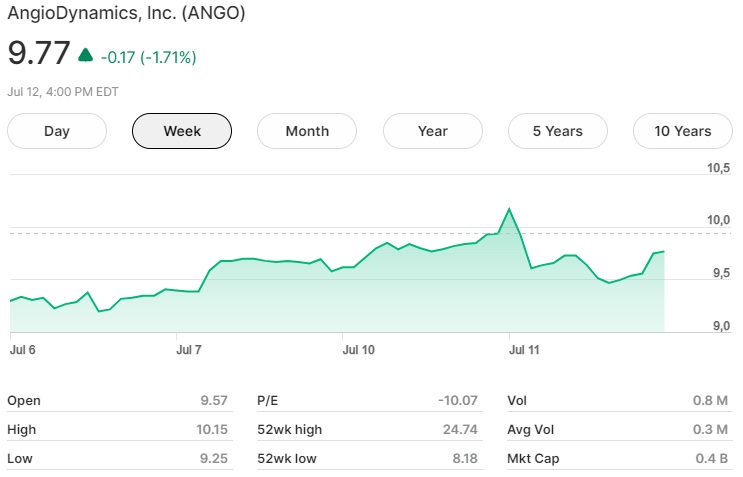Select the Week range button
Viewport: 743px width, 477px height.
click(x=182, y=131)
